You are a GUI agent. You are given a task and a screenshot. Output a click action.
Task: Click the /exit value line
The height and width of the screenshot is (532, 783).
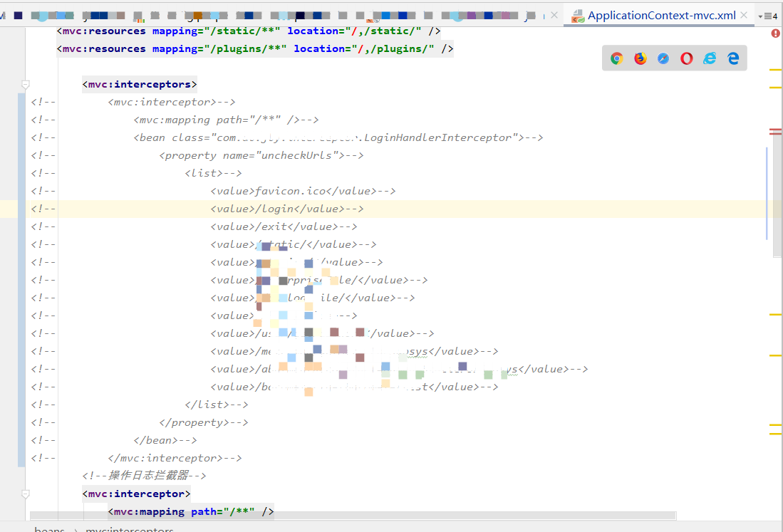284,227
